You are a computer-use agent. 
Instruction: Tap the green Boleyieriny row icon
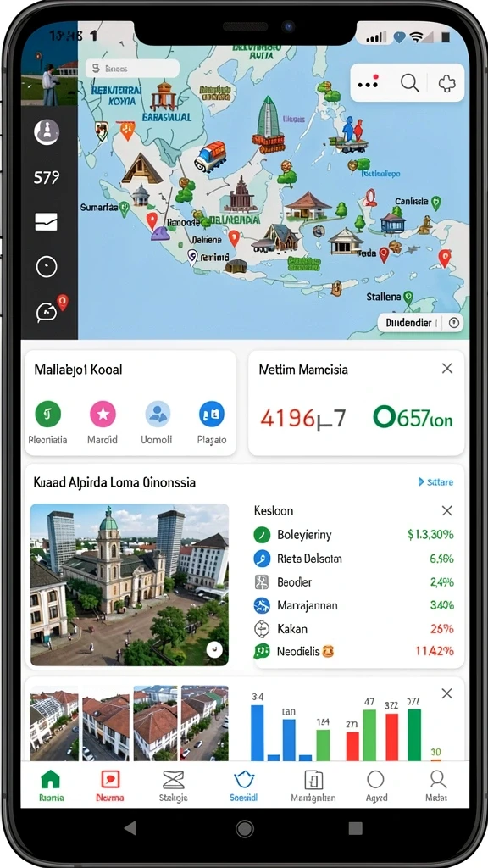(262, 535)
